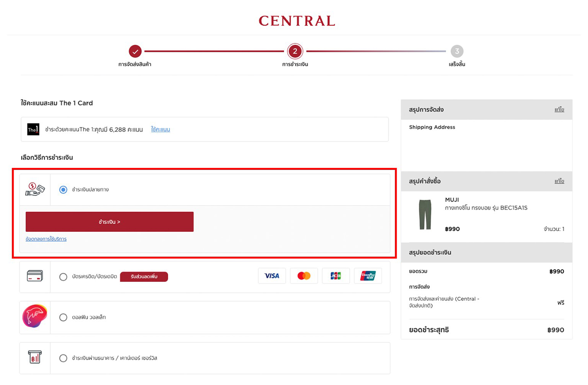Click the UnionPay card logo

pos(368,276)
